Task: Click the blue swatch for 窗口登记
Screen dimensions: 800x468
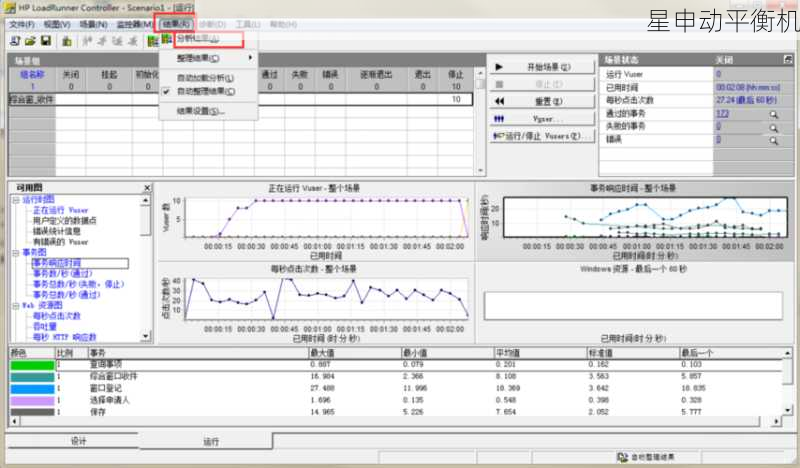Action: (x=32, y=389)
